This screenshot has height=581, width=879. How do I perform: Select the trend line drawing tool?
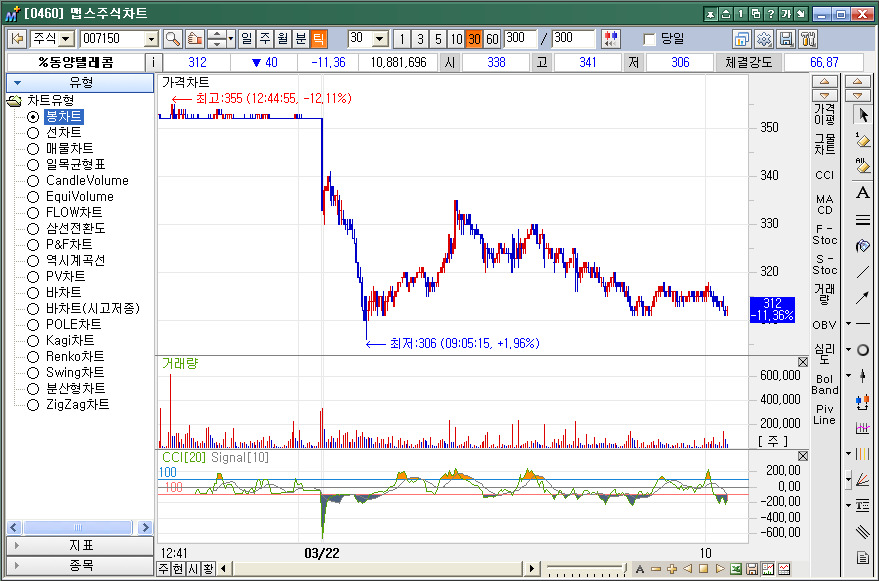click(863, 273)
